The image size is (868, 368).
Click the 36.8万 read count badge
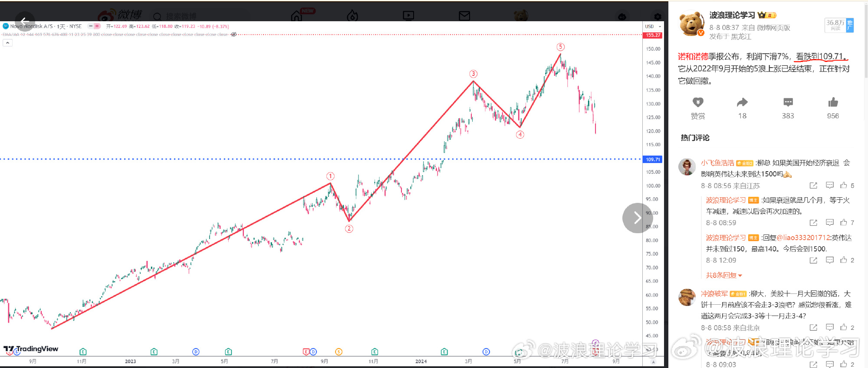[835, 25]
